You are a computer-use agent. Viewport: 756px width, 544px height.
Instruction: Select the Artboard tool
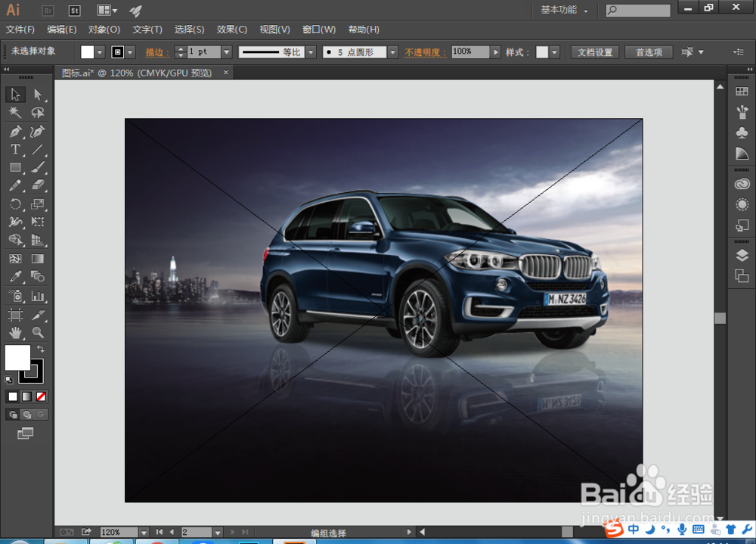pos(15,315)
